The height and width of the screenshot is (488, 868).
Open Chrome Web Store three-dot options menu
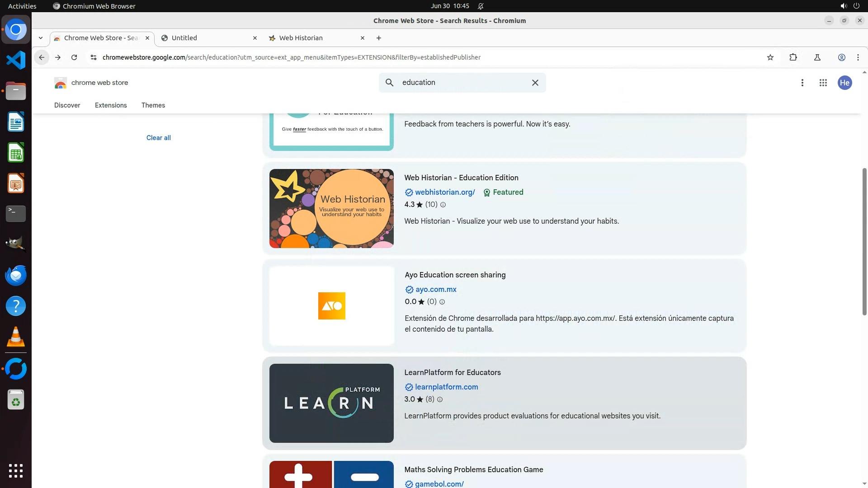click(802, 83)
